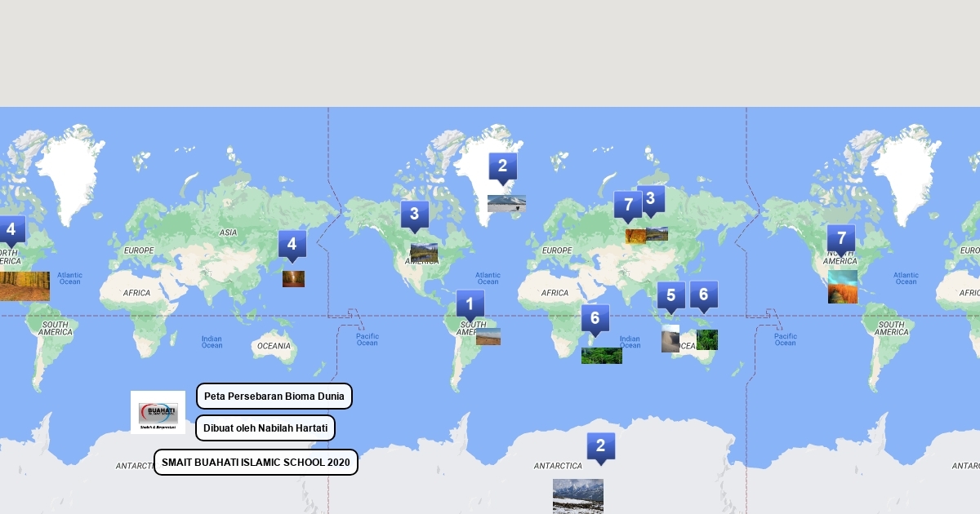Click the large autumn forest photo at left edge
Screen dimensions: 980x514
tap(24, 286)
